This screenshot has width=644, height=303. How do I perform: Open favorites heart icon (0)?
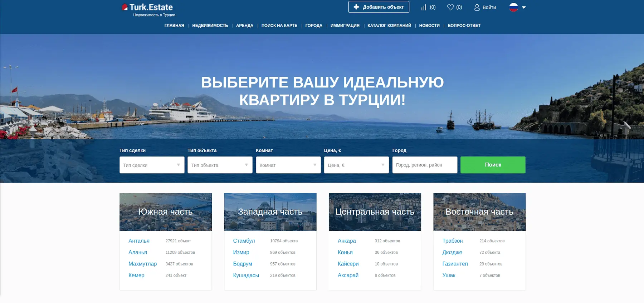455,7
